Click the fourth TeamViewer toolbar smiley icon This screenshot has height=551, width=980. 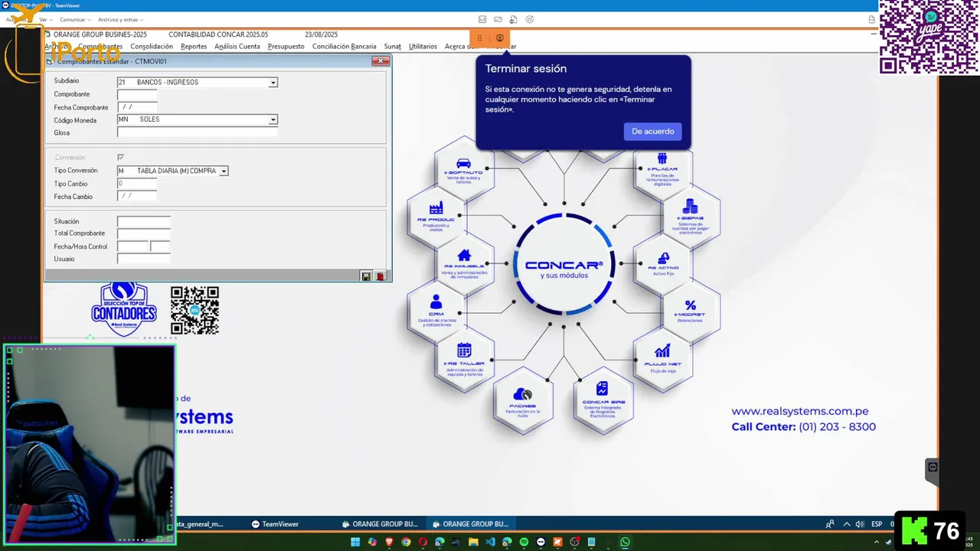pyautogui.click(x=529, y=19)
